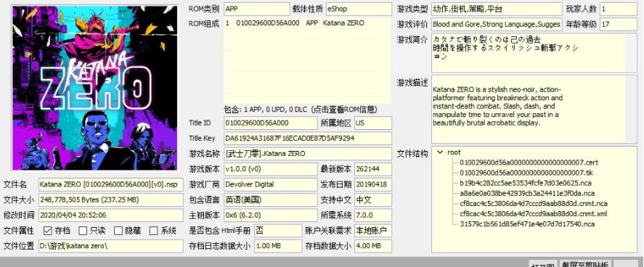Click the 玩家人数 field showing 1
644x267 pixels.
pyautogui.click(x=619, y=9)
